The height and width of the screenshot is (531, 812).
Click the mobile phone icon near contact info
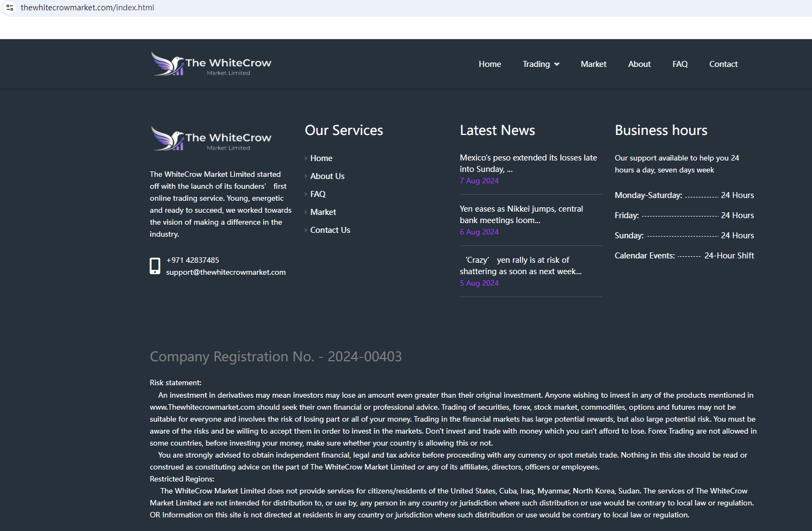pos(155,266)
